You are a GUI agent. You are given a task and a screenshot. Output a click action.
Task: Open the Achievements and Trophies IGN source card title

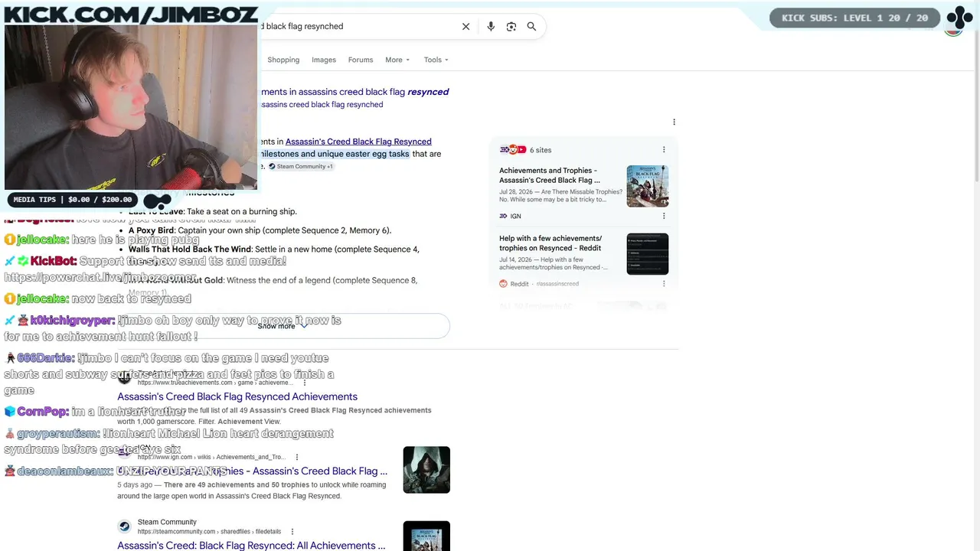pyautogui.click(x=550, y=175)
